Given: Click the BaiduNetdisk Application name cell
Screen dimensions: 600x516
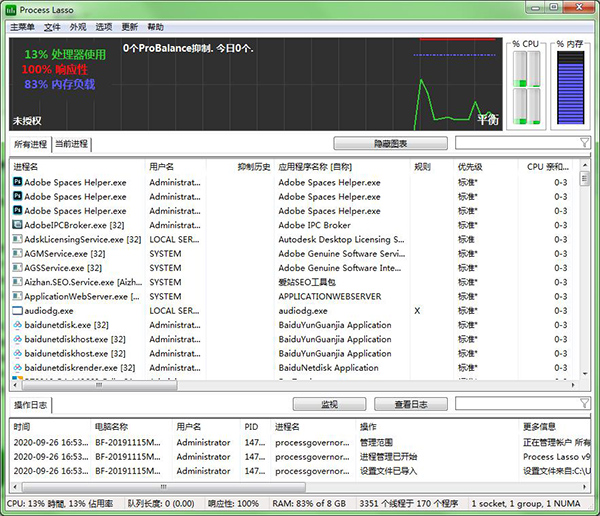Looking at the screenshot, I should (328, 367).
